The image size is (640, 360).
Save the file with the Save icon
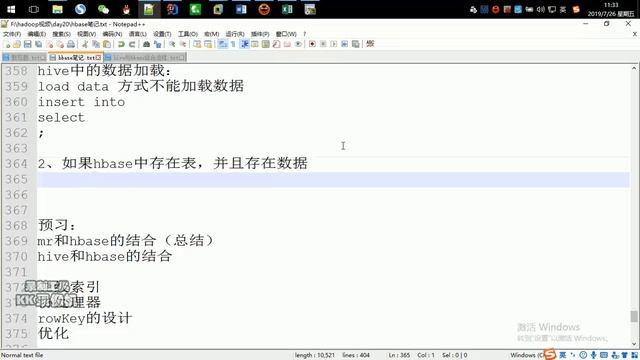point(28,44)
